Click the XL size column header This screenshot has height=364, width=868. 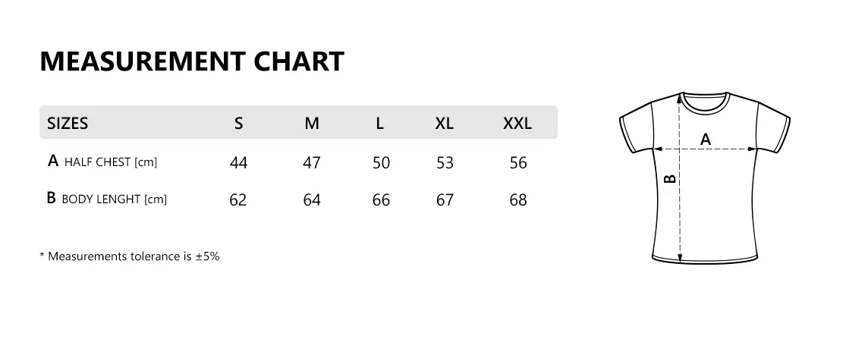pos(445,123)
